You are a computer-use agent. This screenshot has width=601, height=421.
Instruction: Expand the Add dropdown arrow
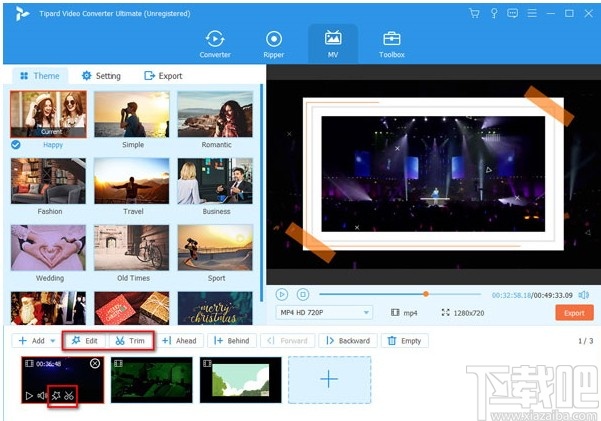point(53,341)
